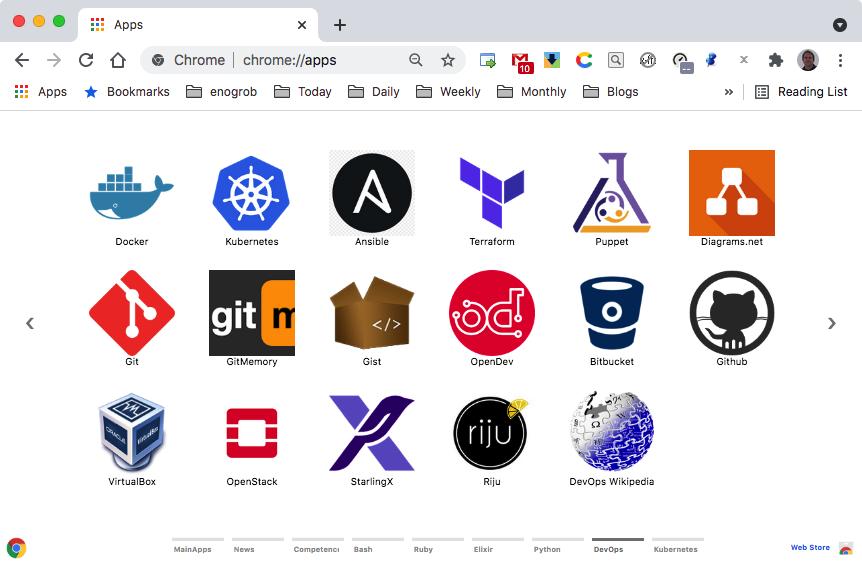Open the Bookmarks star shortcut
Viewport: 862px width, 564px height.
tap(127, 92)
